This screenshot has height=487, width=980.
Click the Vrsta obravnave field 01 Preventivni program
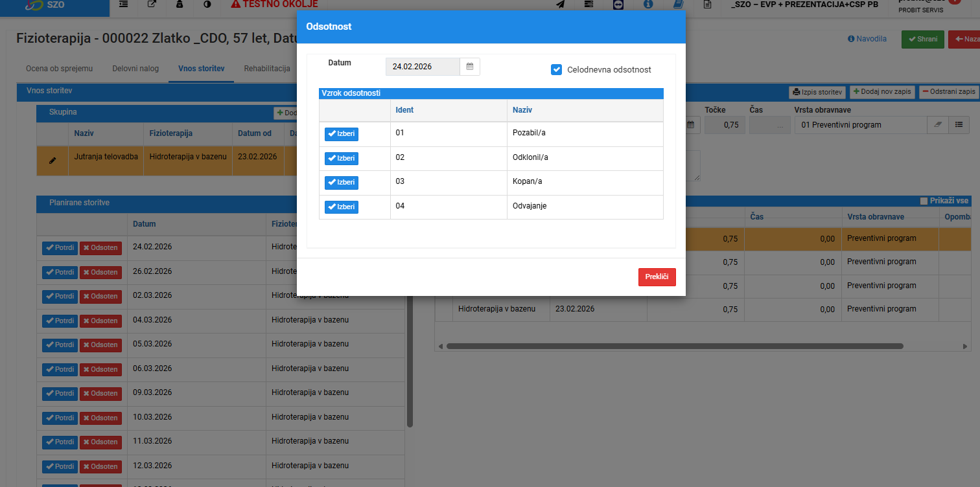point(860,125)
